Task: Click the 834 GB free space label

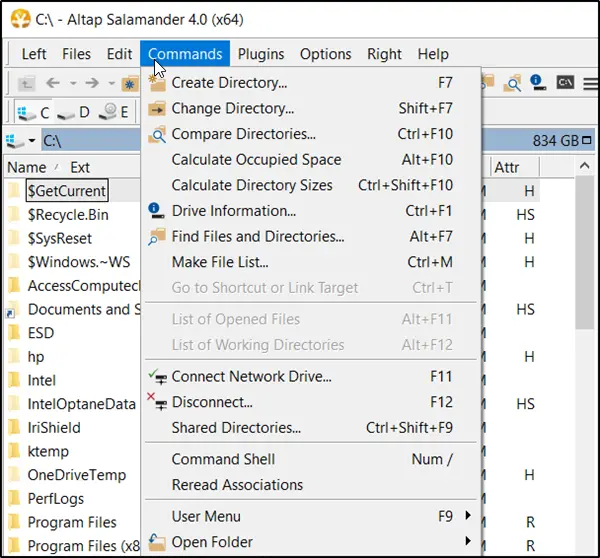Action: pos(556,141)
